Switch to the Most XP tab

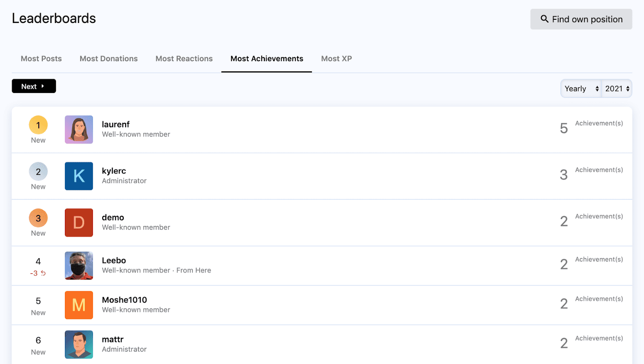[337, 58]
